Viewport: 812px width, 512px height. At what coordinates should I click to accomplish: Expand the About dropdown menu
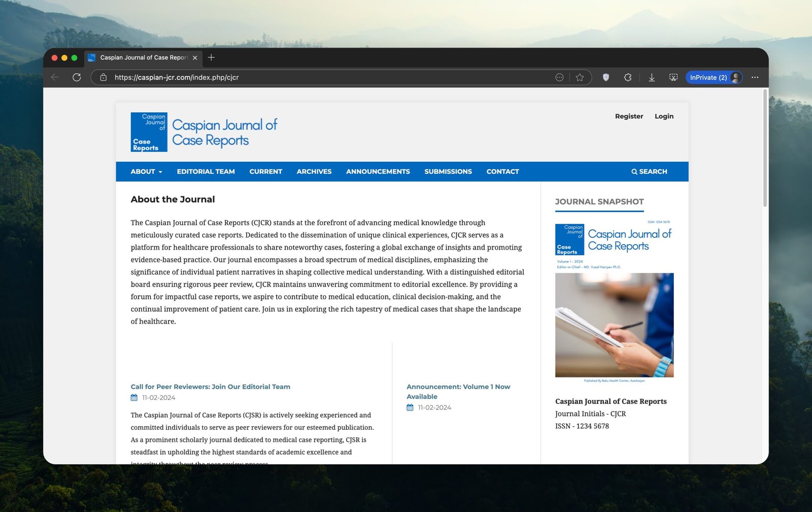(x=146, y=172)
